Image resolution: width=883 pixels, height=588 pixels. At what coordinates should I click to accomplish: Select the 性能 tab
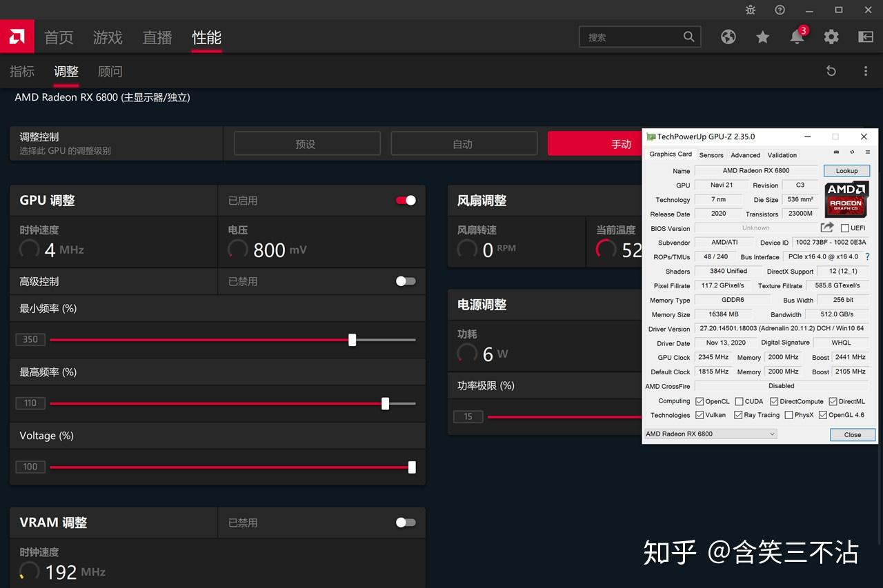coord(206,37)
